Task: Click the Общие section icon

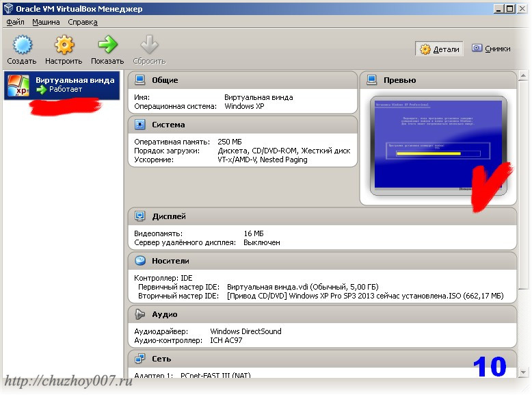Action: 139,80
